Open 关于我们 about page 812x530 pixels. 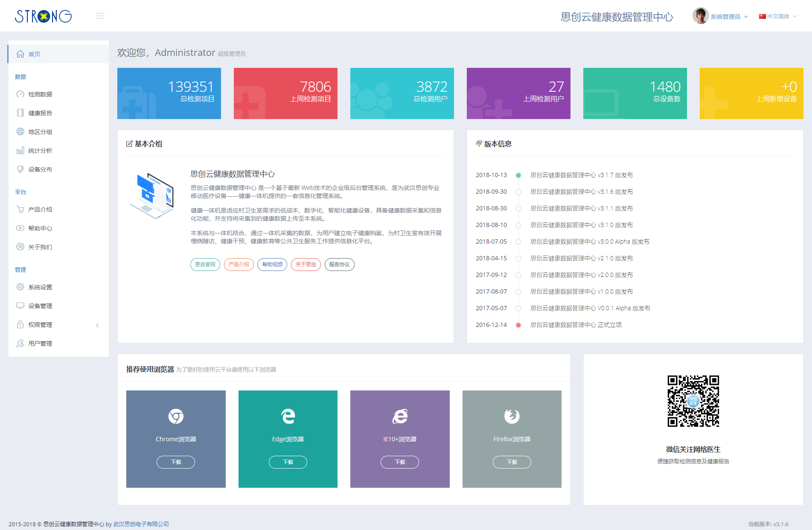pyautogui.click(x=40, y=247)
